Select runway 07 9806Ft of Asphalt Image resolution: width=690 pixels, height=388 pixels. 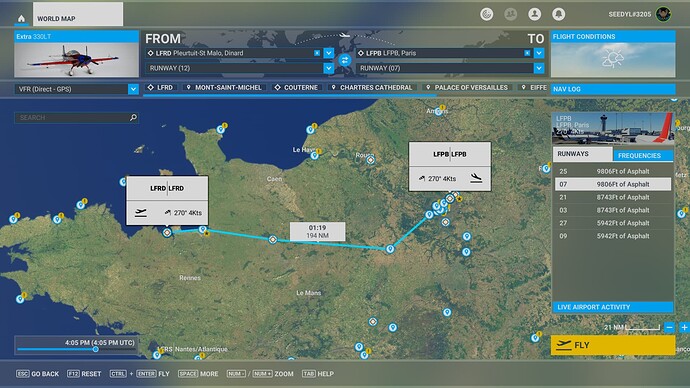pyautogui.click(x=613, y=184)
